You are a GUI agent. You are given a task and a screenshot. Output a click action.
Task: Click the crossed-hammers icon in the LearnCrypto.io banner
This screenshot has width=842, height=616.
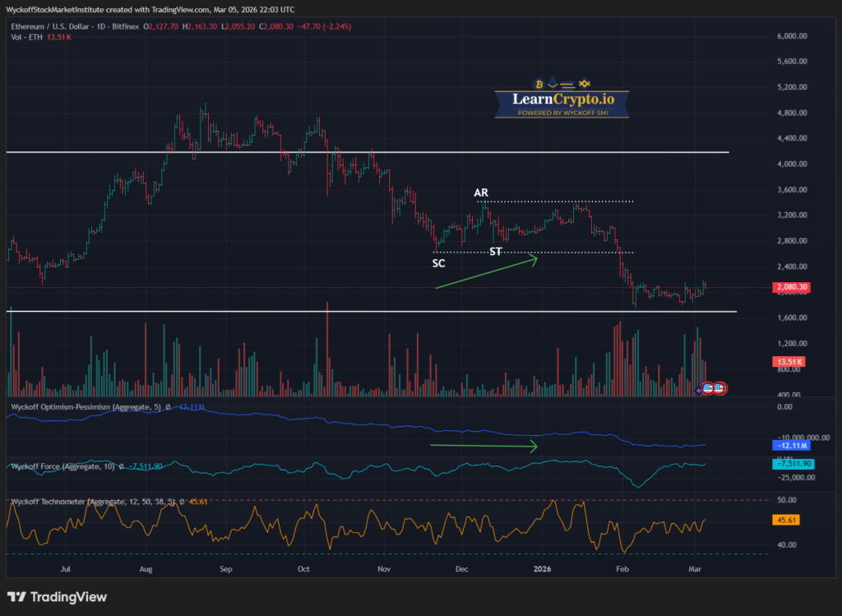click(x=584, y=84)
